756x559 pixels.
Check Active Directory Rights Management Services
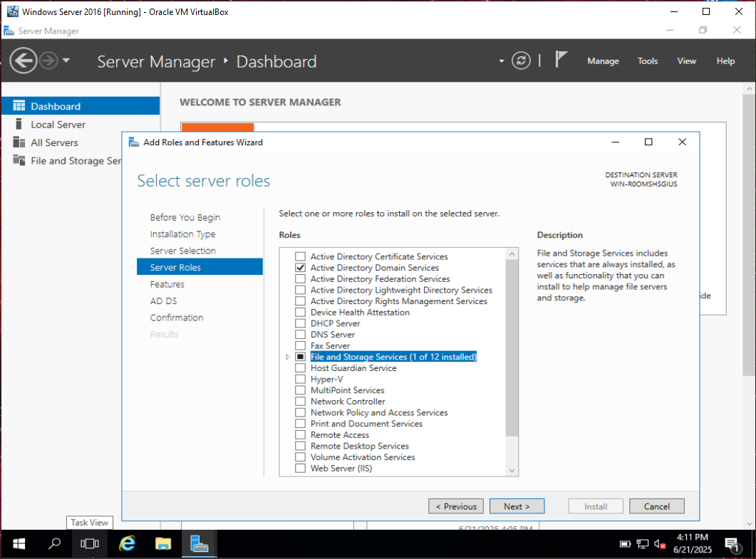pyautogui.click(x=301, y=301)
